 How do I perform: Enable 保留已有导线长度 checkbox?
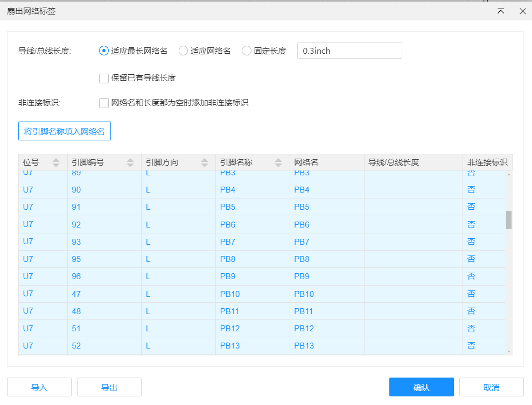coord(104,79)
